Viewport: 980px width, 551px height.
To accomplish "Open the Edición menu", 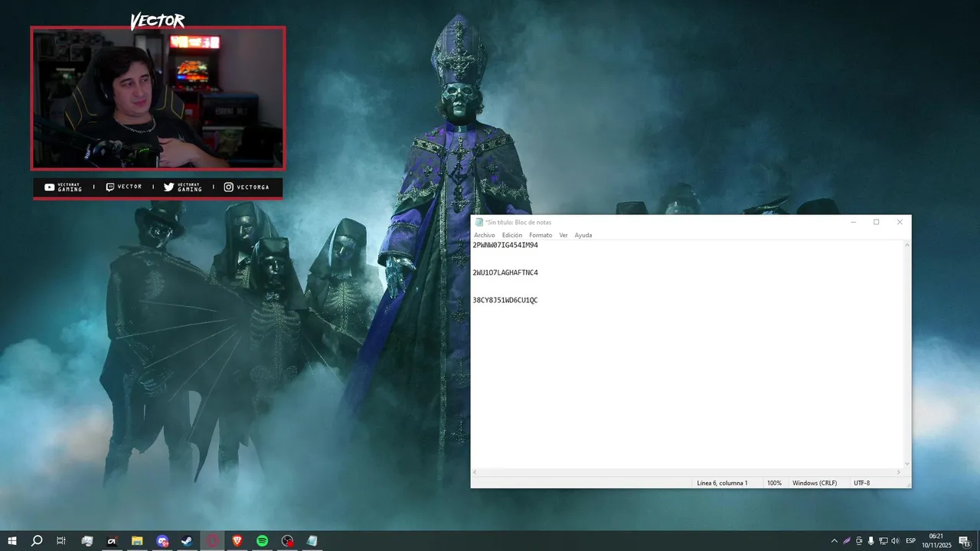I will click(512, 235).
